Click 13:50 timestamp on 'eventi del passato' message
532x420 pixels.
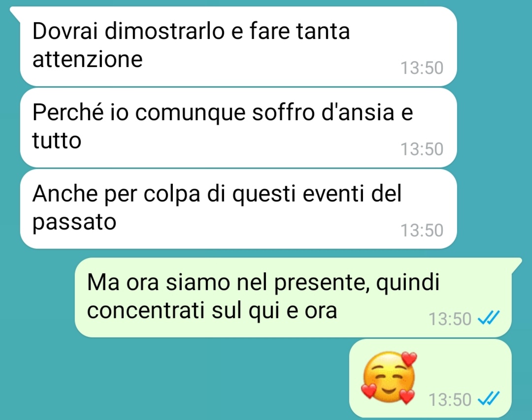422,230
